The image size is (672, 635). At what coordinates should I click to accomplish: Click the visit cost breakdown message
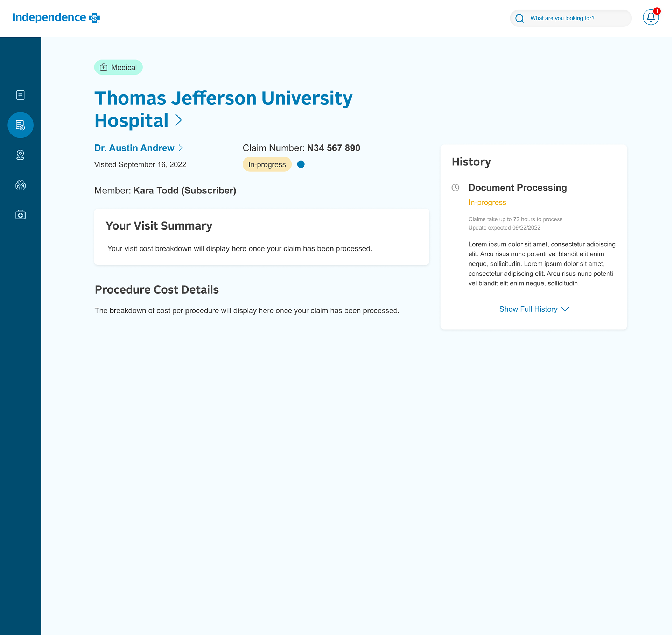point(240,249)
